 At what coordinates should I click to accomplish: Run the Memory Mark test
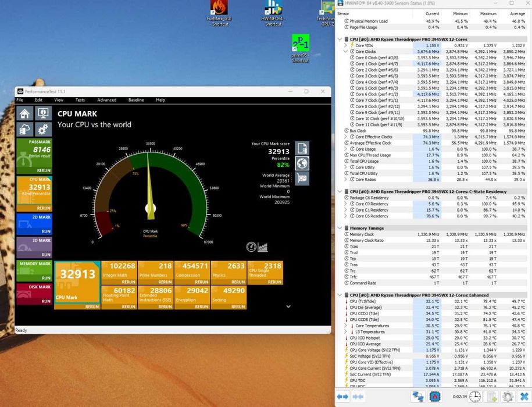coord(46,278)
